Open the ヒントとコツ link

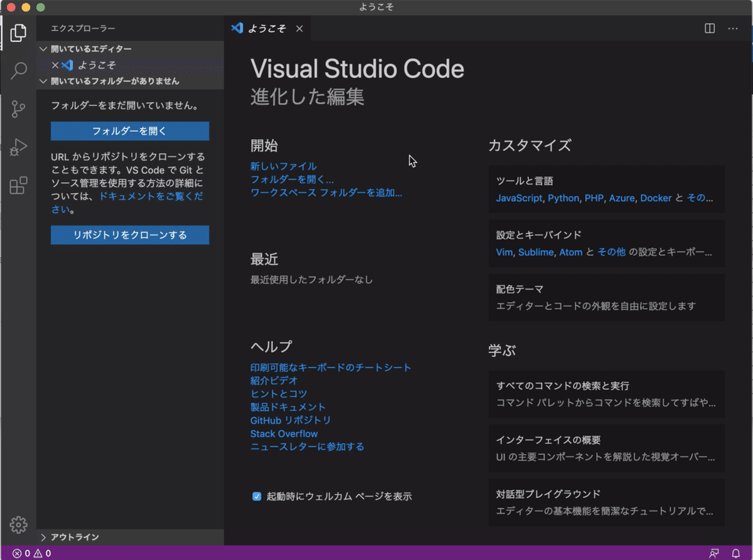point(279,394)
